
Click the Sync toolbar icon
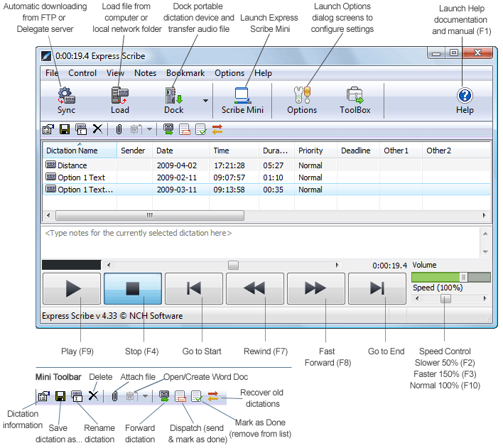pyautogui.click(x=66, y=96)
